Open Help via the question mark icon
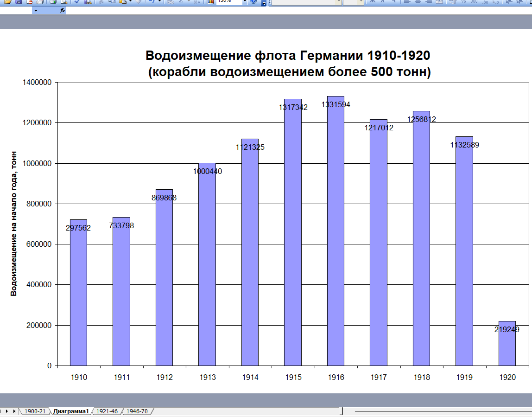 point(253,2)
